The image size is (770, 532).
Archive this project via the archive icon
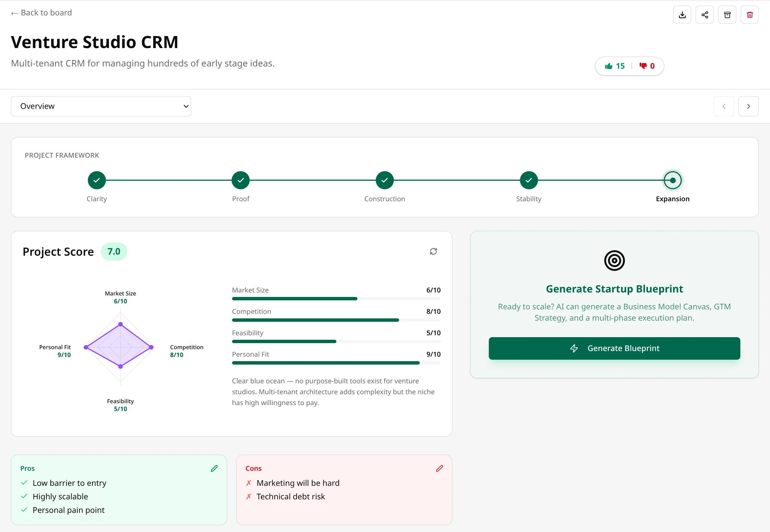point(727,14)
